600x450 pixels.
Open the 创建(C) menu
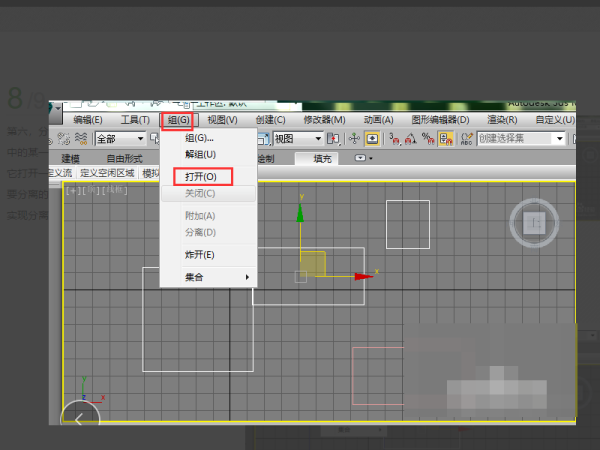point(271,120)
